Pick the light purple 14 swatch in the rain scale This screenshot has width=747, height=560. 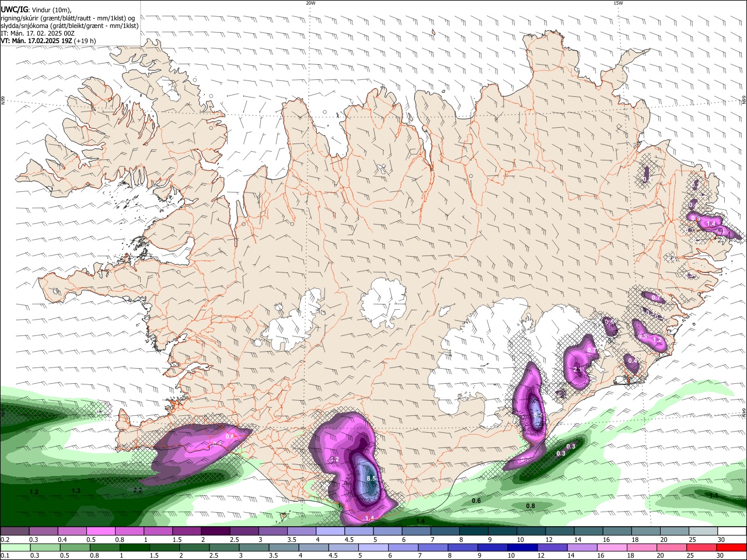582,548
